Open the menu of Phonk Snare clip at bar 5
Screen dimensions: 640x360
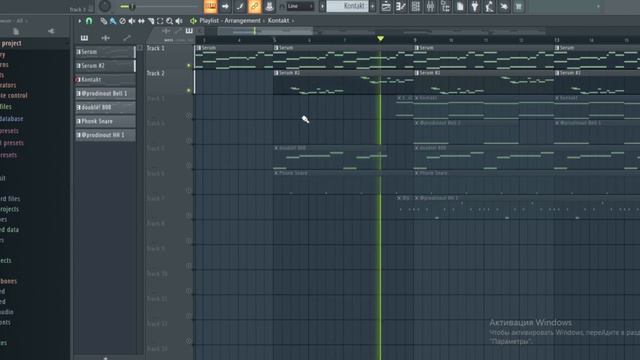click(276, 173)
